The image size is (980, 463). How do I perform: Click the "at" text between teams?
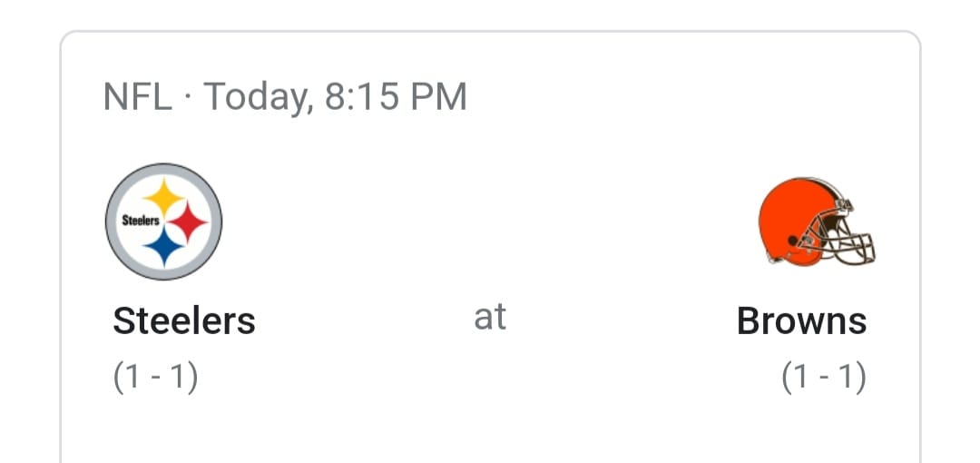click(x=490, y=317)
